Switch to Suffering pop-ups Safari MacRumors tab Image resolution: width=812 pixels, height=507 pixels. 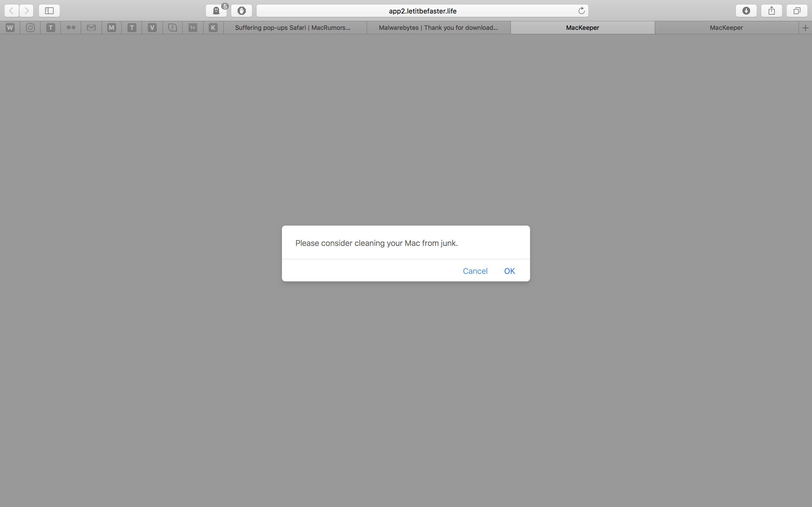[293, 28]
